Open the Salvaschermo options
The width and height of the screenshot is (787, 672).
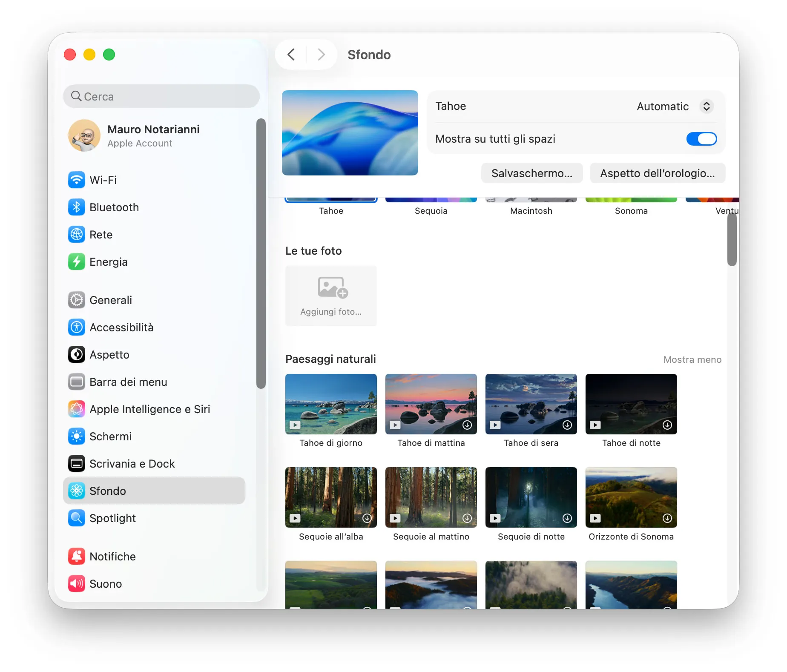pos(531,173)
